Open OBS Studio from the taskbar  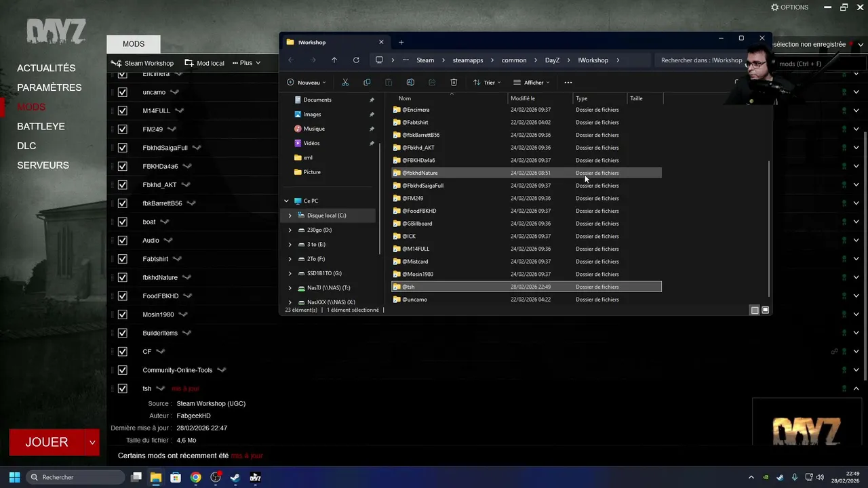[216, 477]
